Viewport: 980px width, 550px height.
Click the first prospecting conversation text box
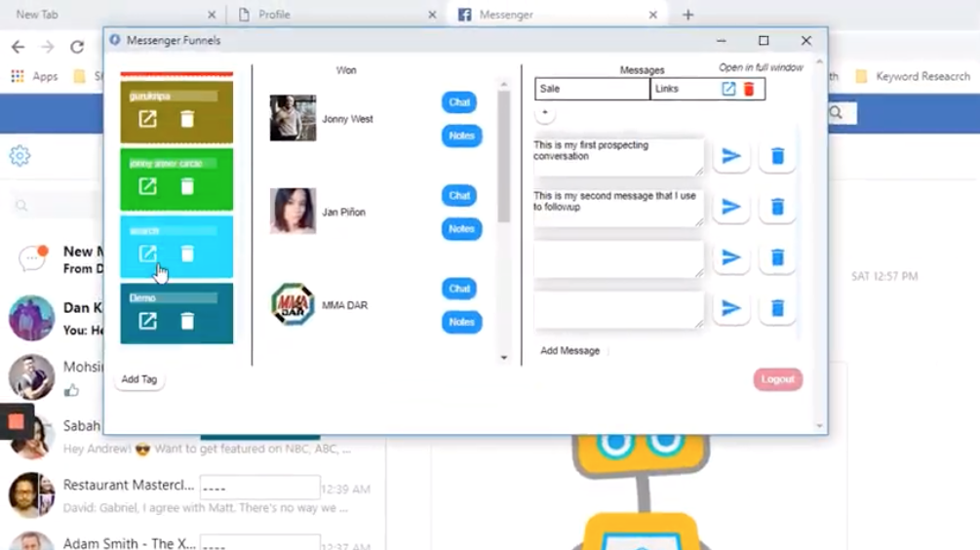coord(619,156)
